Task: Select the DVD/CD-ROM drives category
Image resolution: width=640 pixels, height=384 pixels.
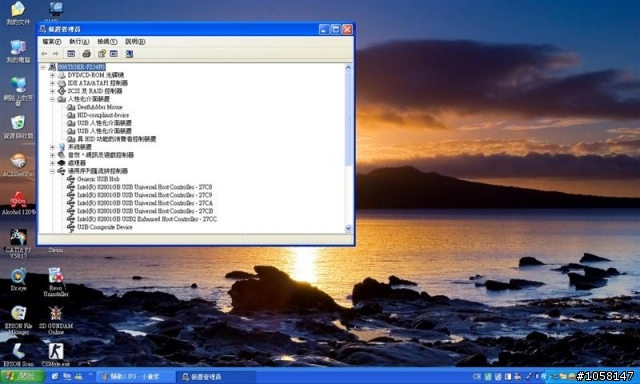Action: (96, 75)
